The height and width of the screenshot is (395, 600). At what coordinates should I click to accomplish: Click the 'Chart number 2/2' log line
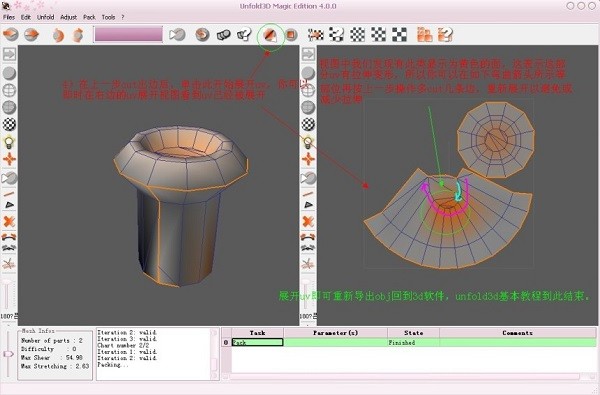[123, 346]
